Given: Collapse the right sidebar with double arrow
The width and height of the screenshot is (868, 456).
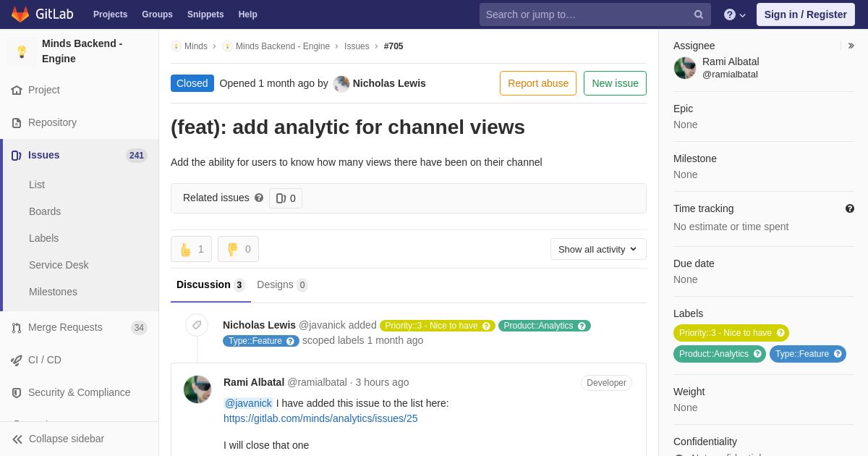Looking at the screenshot, I should pyautogui.click(x=851, y=46).
